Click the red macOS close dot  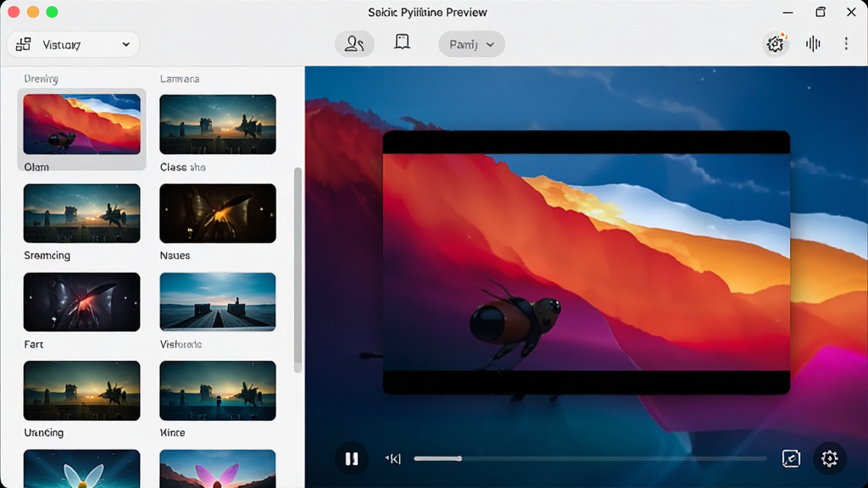coord(14,12)
